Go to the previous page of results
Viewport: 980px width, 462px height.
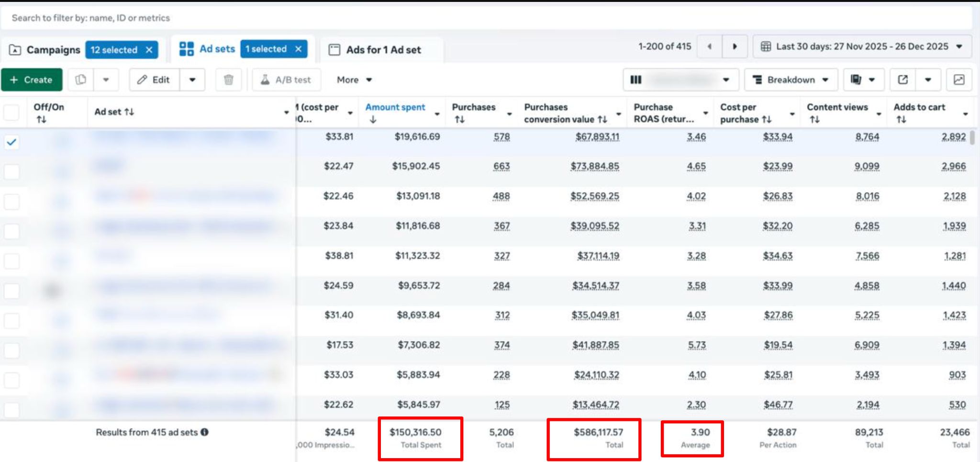pos(708,46)
